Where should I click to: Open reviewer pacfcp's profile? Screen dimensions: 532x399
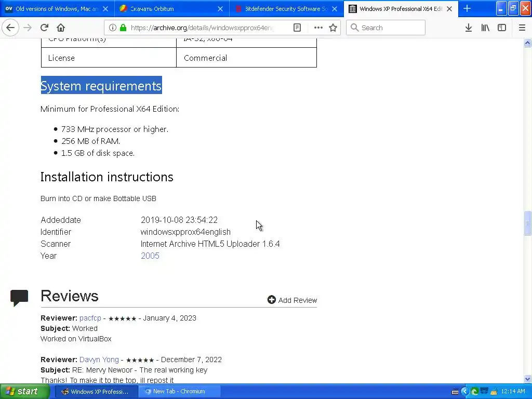click(90, 318)
